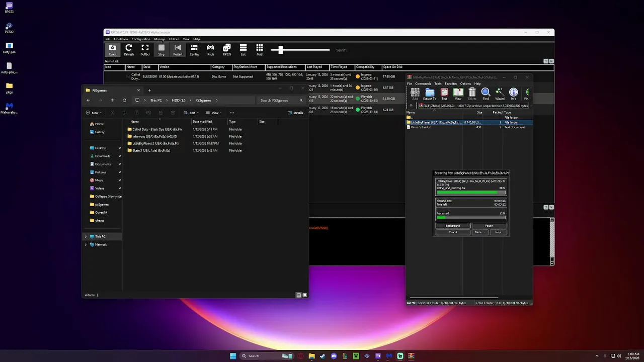The width and height of the screenshot is (644, 362).
Task: Go back in File Explorer
Action: click(x=88, y=100)
